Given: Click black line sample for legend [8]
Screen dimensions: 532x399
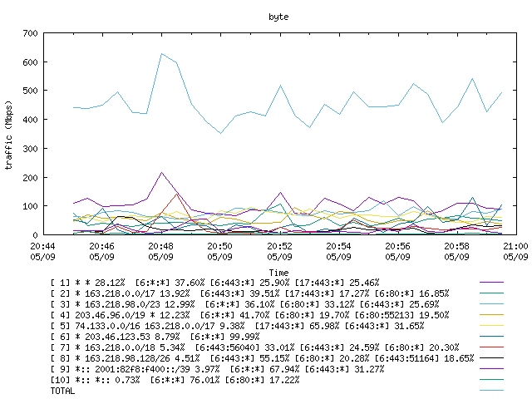Looking at the screenshot, I should [x=491, y=358].
